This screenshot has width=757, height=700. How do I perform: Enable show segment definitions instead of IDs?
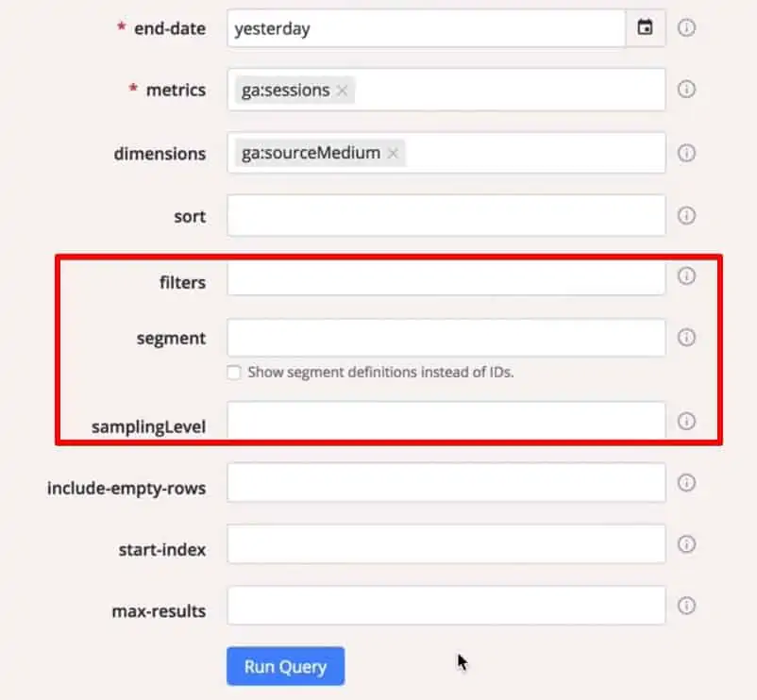point(233,372)
